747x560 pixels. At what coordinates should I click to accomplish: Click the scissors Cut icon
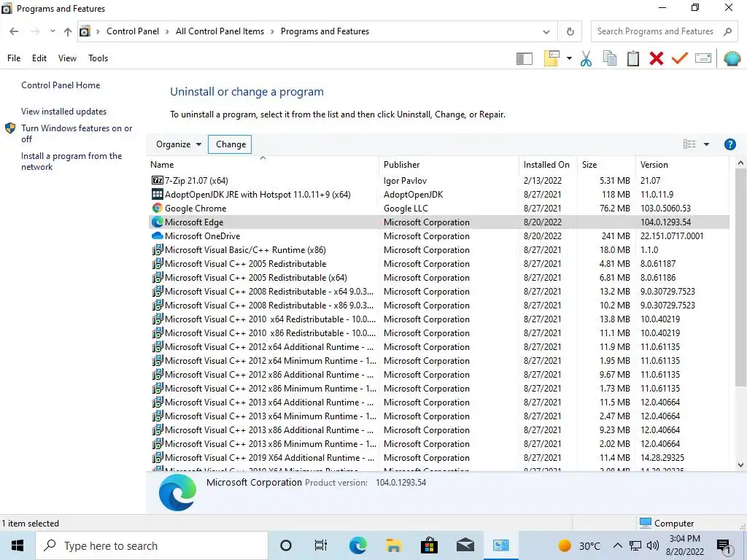pyautogui.click(x=586, y=58)
